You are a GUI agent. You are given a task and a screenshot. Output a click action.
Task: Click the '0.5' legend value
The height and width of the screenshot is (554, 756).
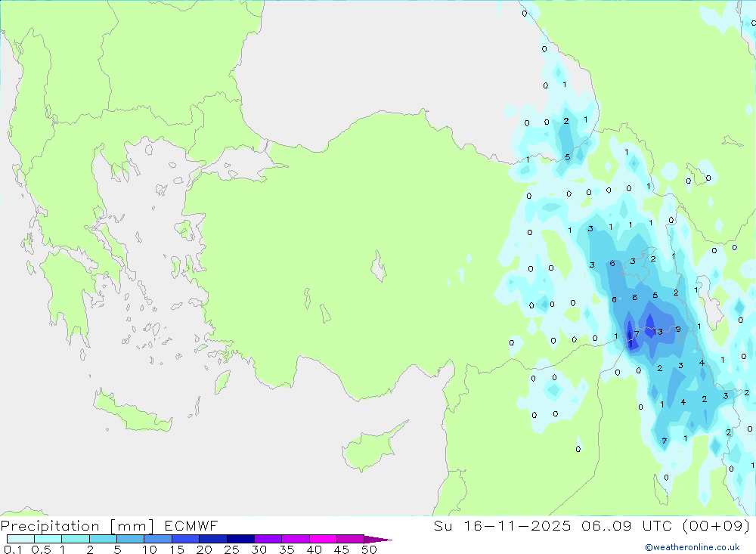click(x=42, y=549)
